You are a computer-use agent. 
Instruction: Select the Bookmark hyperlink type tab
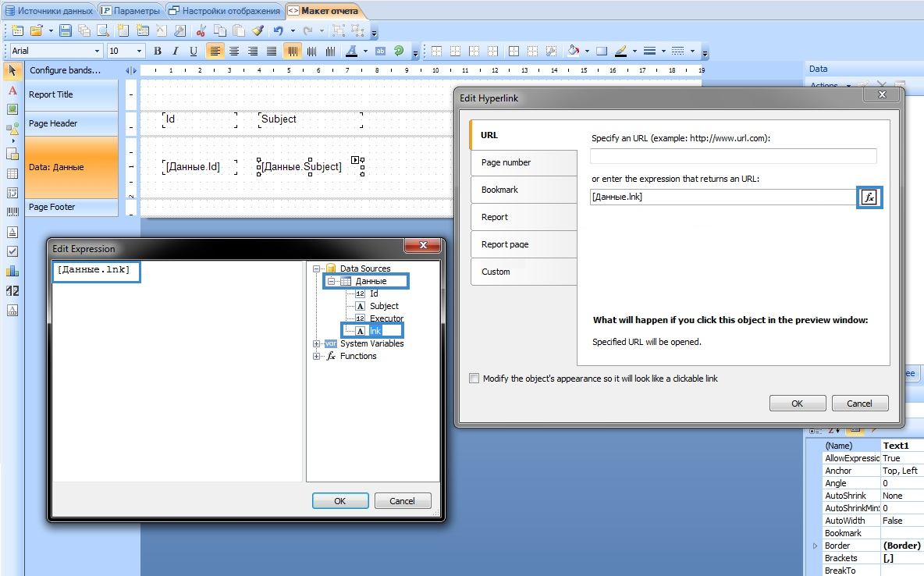(499, 190)
